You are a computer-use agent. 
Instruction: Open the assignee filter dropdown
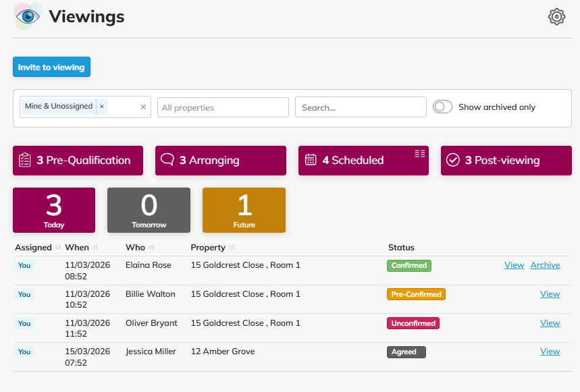pyautogui.click(x=123, y=107)
